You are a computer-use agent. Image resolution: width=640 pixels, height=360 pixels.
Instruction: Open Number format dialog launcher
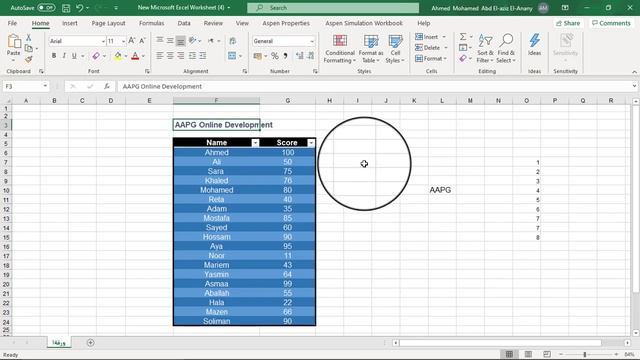pos(315,71)
